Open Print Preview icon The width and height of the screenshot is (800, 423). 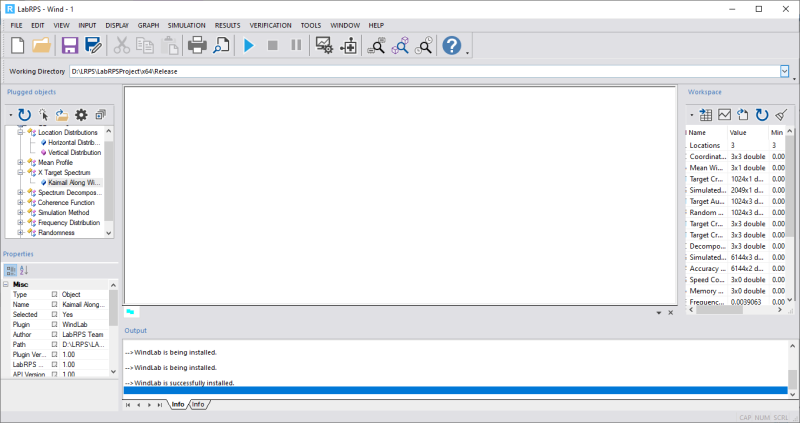coord(221,45)
